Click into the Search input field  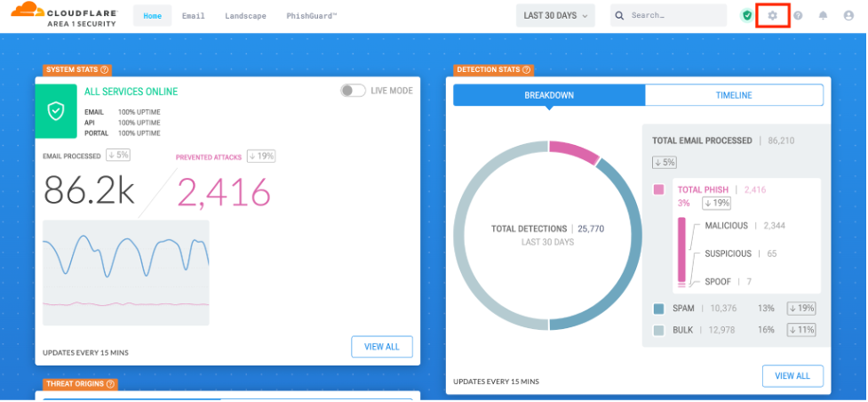click(x=675, y=15)
